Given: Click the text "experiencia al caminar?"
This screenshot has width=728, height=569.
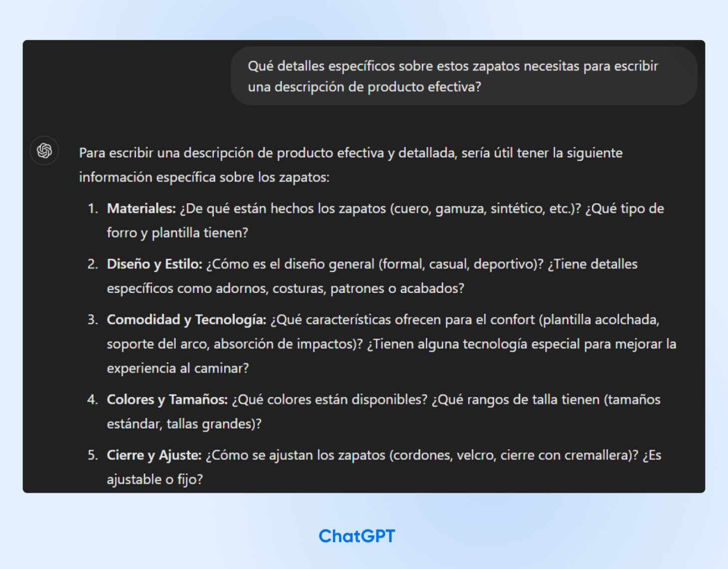Looking at the screenshot, I should 178,368.
